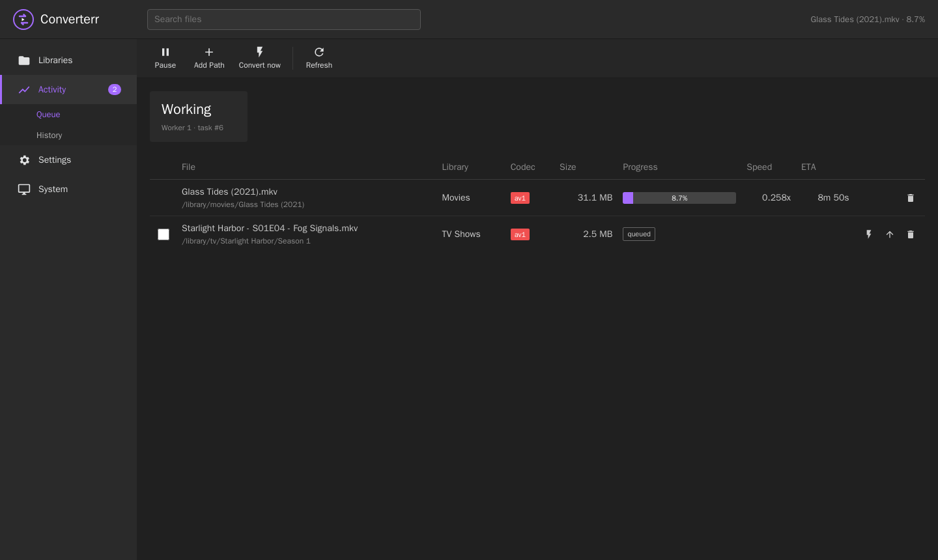Refresh the queue list
Viewport: 938px width, 560px height.
319,58
